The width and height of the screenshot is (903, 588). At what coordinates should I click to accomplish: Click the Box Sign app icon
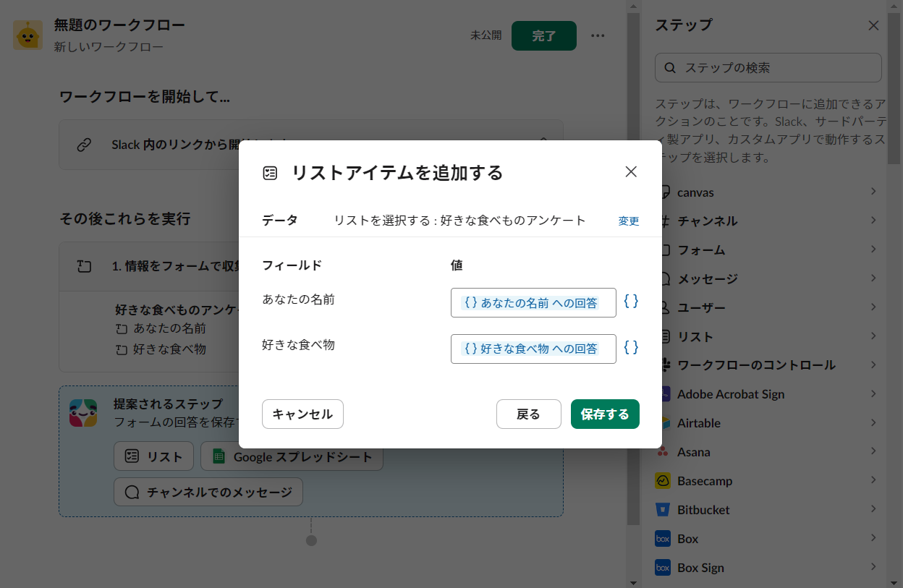point(663,568)
